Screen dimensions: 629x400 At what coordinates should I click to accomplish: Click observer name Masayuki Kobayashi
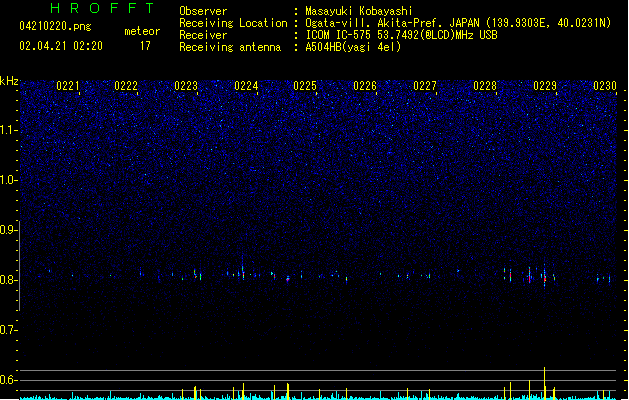pos(358,11)
